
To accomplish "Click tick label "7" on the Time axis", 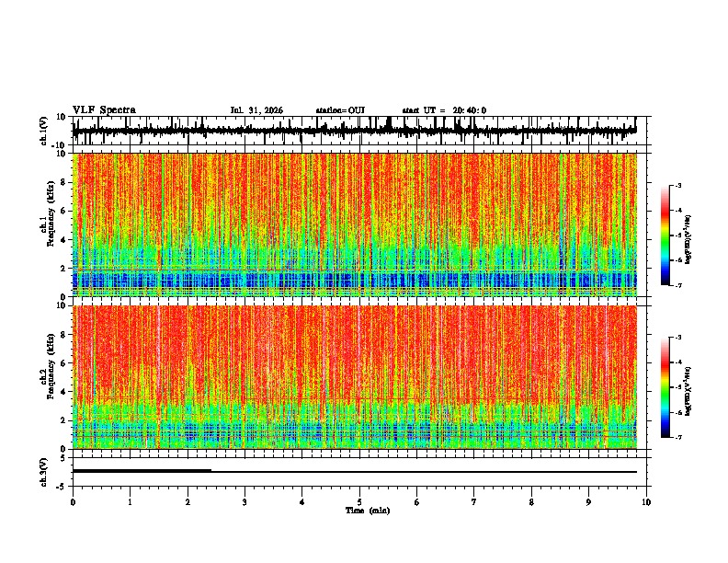I will [x=474, y=502].
